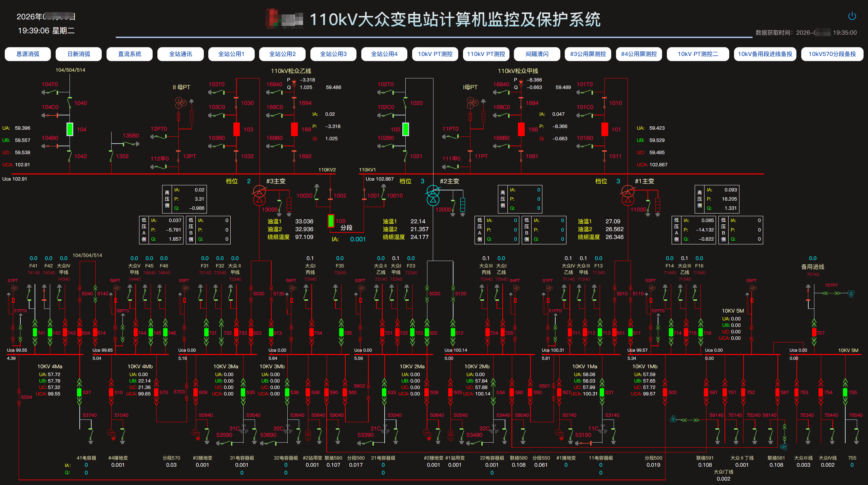Click the #3主变 transformer symbol
This screenshot has width=868, height=485.
tap(259, 196)
